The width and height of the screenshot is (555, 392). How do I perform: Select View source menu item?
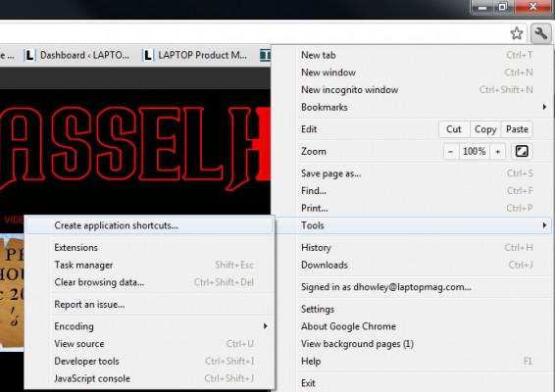pos(149,344)
